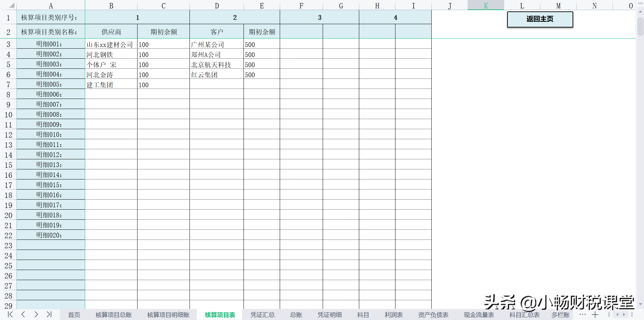Click the horizontal scroll left arrow
This screenshot has width=644, height=320.
(618, 315)
